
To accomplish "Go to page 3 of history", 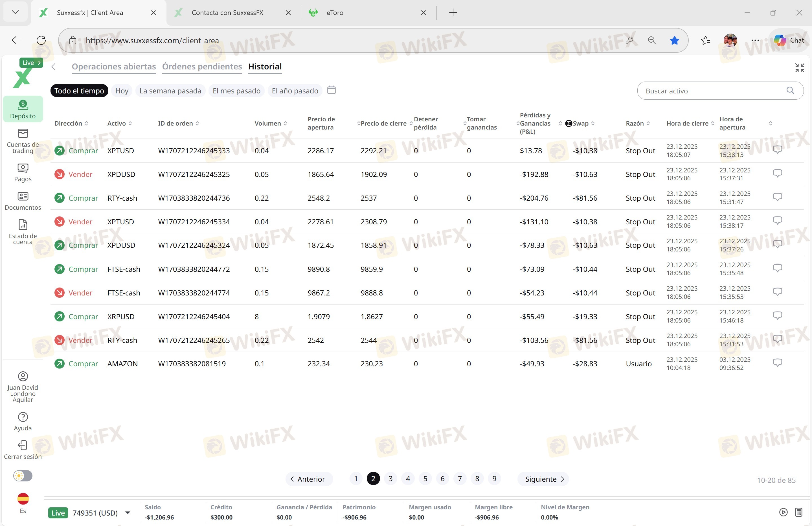I will coord(390,479).
